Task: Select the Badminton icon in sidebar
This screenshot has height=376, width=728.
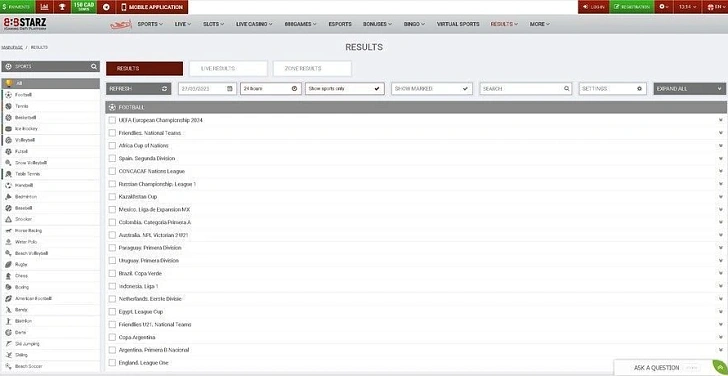Action: [x=8, y=197]
